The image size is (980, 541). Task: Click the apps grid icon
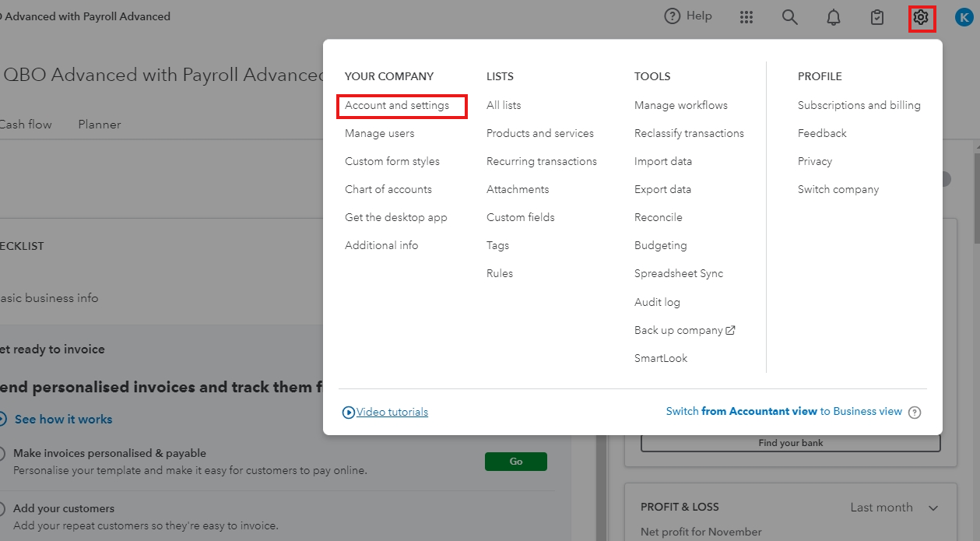(x=746, y=16)
